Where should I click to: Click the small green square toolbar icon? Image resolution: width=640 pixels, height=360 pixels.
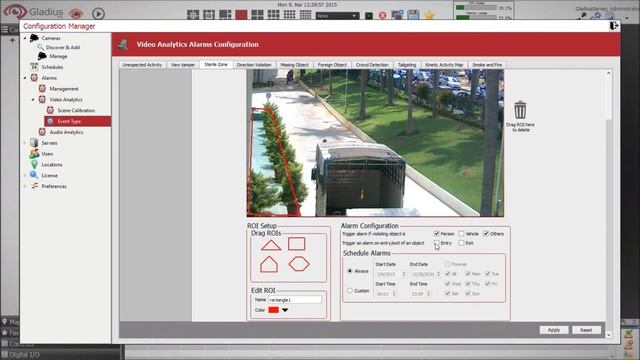369,16
